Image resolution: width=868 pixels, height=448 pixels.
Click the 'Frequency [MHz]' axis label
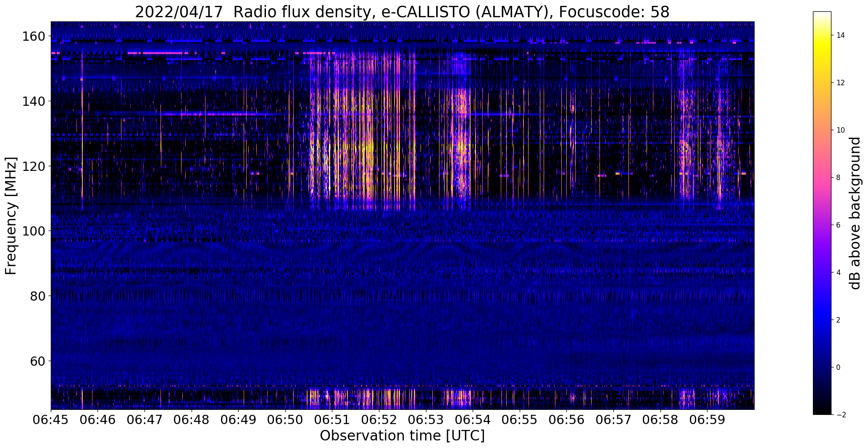pos(11,216)
